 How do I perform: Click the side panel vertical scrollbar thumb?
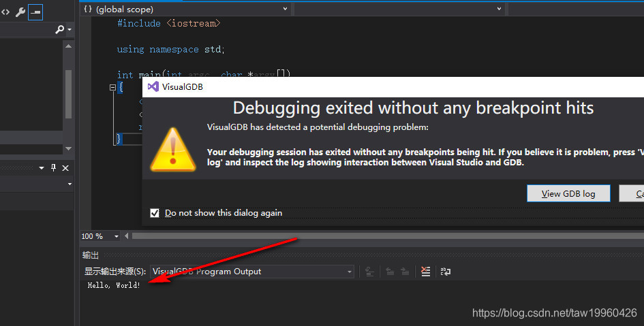pyautogui.click(x=69, y=94)
